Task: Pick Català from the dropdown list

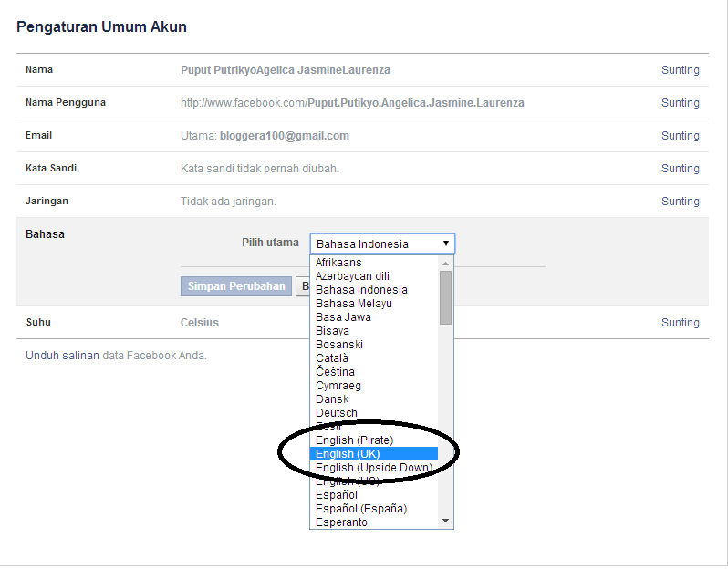Action: point(374,358)
